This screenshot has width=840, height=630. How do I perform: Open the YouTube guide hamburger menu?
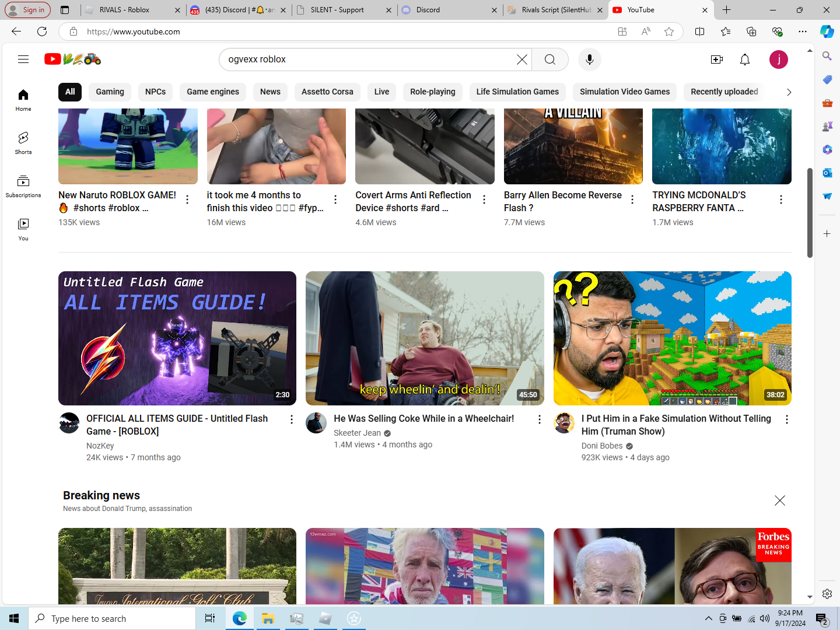(23, 59)
